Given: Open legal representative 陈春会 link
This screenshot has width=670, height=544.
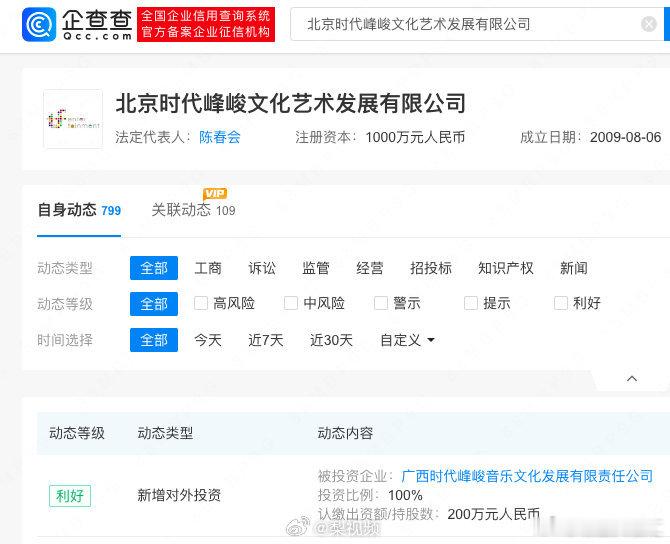Looking at the screenshot, I should tap(220, 137).
